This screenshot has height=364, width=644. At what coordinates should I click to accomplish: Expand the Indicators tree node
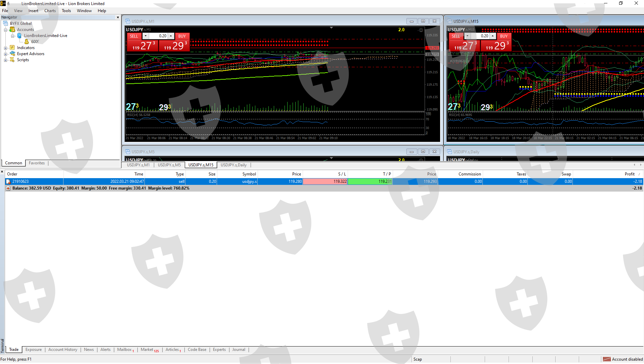5,48
